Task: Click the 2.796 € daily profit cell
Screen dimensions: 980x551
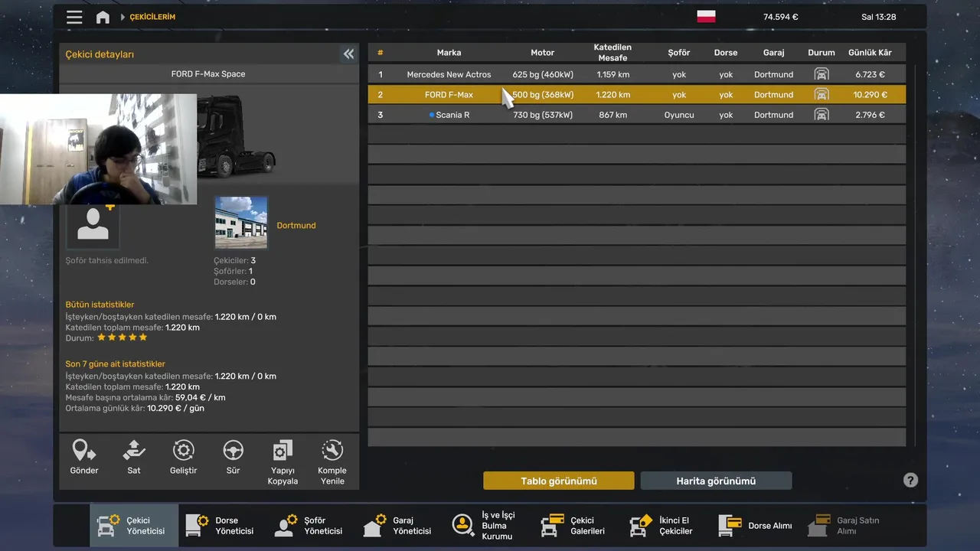Action: [x=870, y=115]
